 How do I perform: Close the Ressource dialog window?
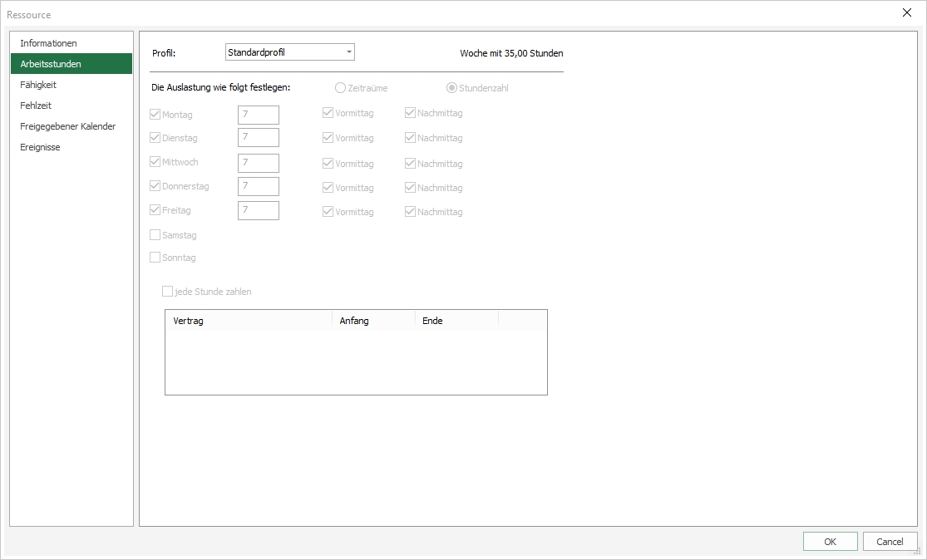(x=907, y=12)
